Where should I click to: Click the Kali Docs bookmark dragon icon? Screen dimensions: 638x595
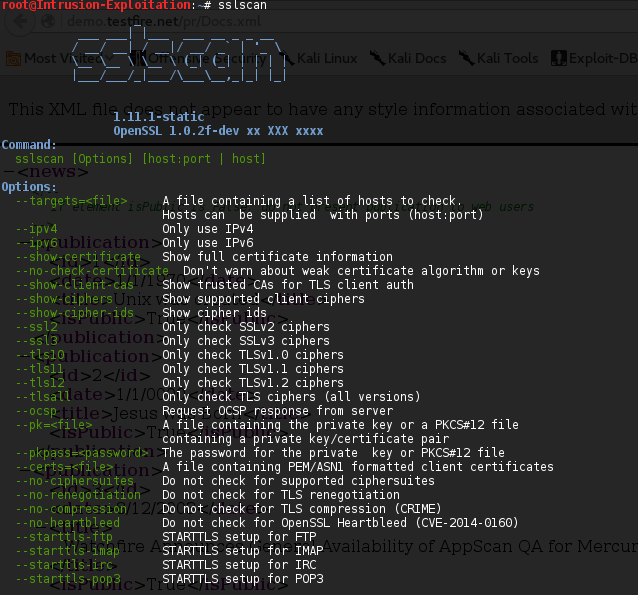tap(377, 58)
